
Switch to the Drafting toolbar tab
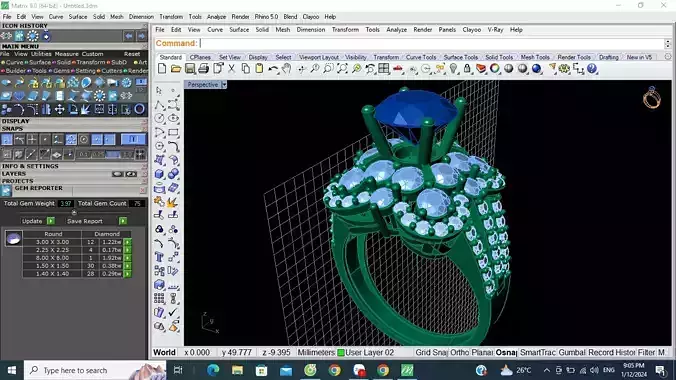coord(609,57)
